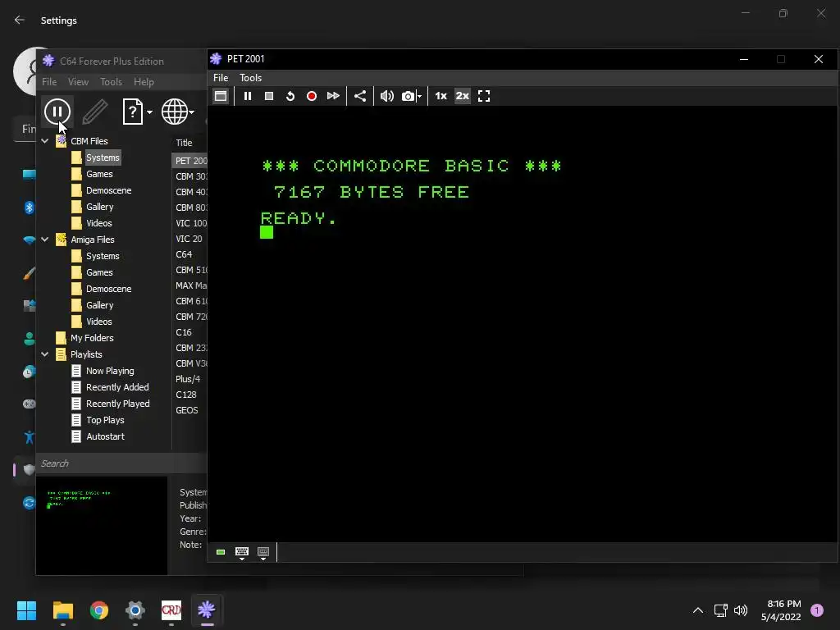Click the Title column header
Viewport: 840px width, 630px height.
tap(184, 143)
